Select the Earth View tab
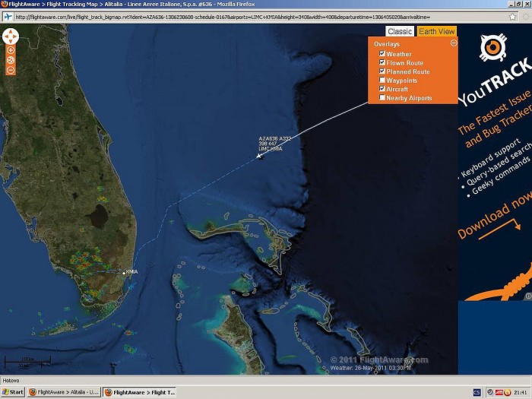 coord(437,31)
